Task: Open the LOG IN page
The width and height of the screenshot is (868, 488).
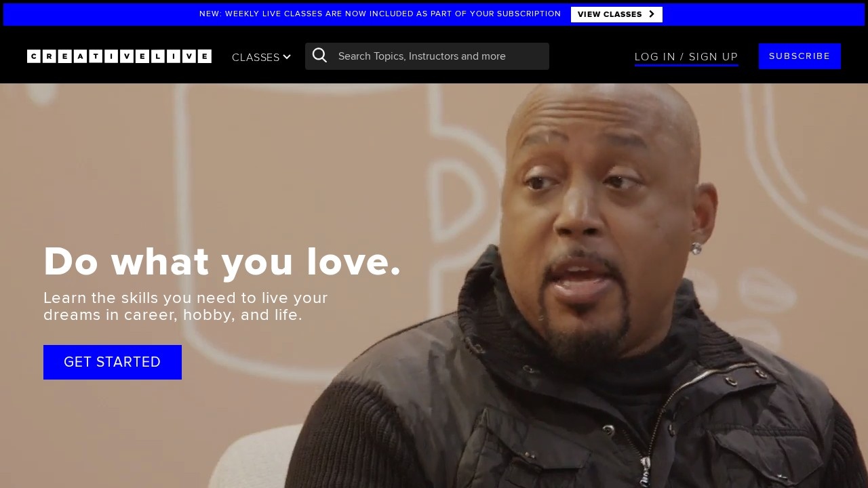Action: (x=654, y=57)
